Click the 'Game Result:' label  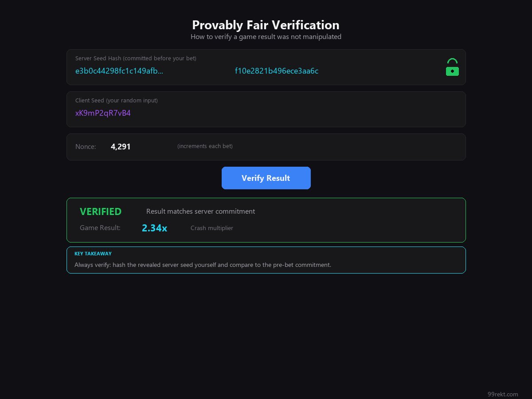[100, 228]
